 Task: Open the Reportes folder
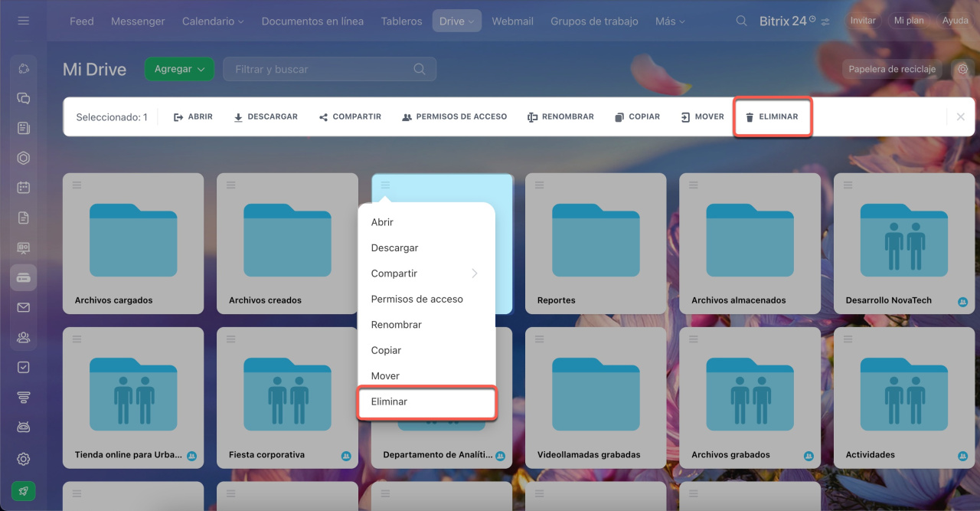pos(596,244)
